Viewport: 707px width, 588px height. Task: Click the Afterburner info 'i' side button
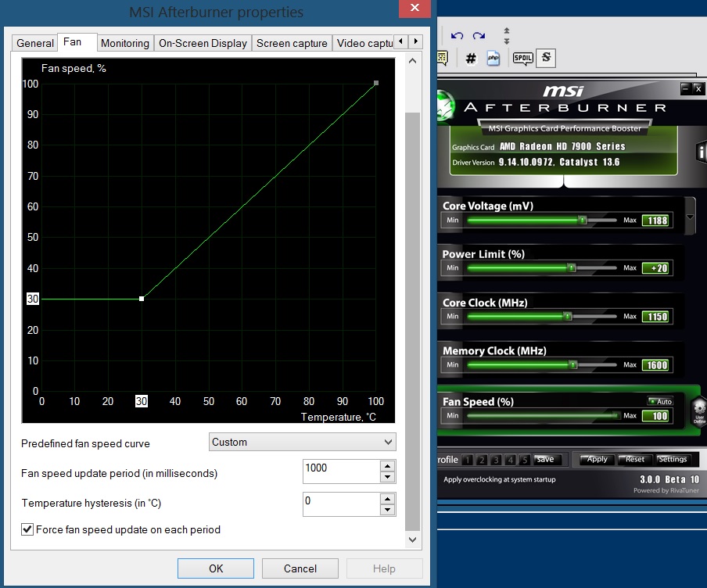[702, 152]
